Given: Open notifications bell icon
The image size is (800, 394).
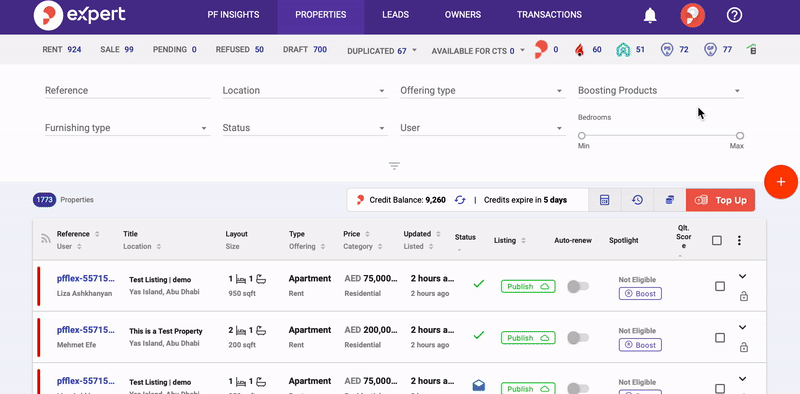Looking at the screenshot, I should pos(649,15).
